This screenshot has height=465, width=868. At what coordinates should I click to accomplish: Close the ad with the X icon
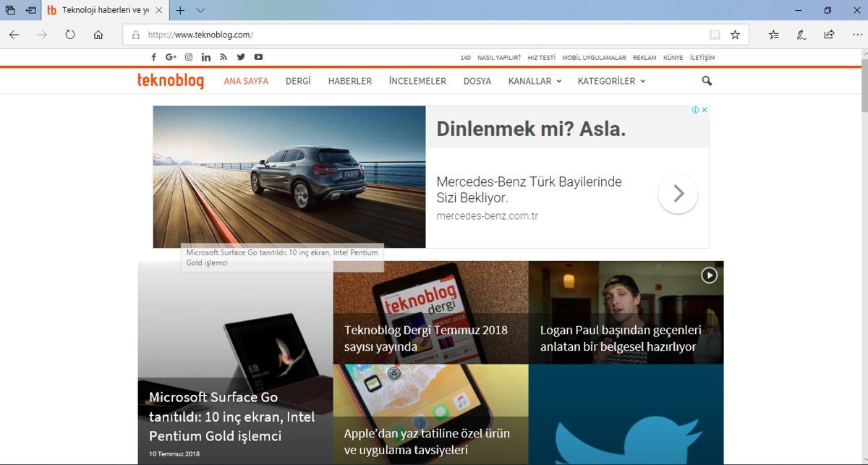705,110
